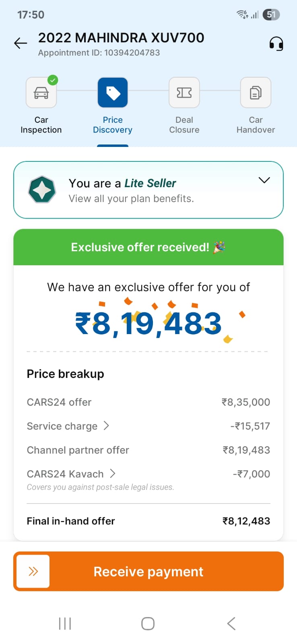Tap the Deal Closure ticket icon
Screen dimensions: 297x644
point(184,93)
